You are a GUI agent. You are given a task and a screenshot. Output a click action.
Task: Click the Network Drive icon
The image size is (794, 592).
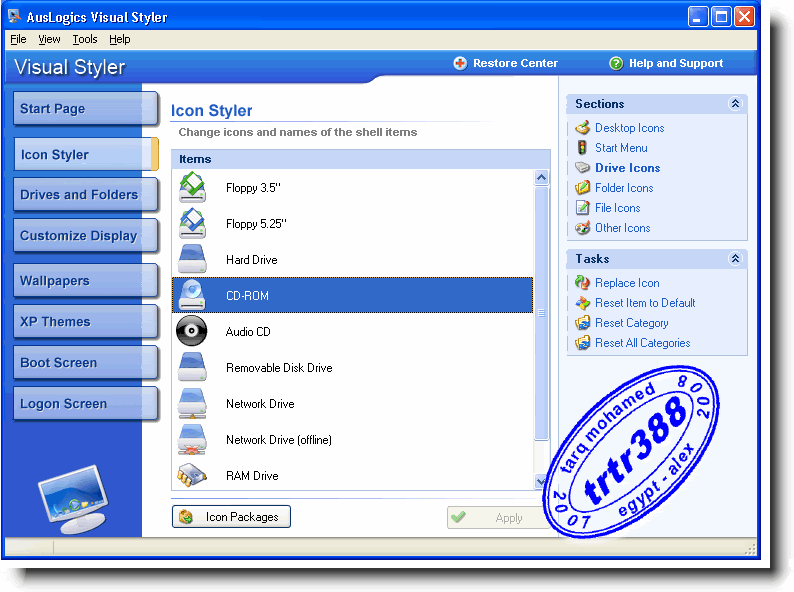point(192,404)
